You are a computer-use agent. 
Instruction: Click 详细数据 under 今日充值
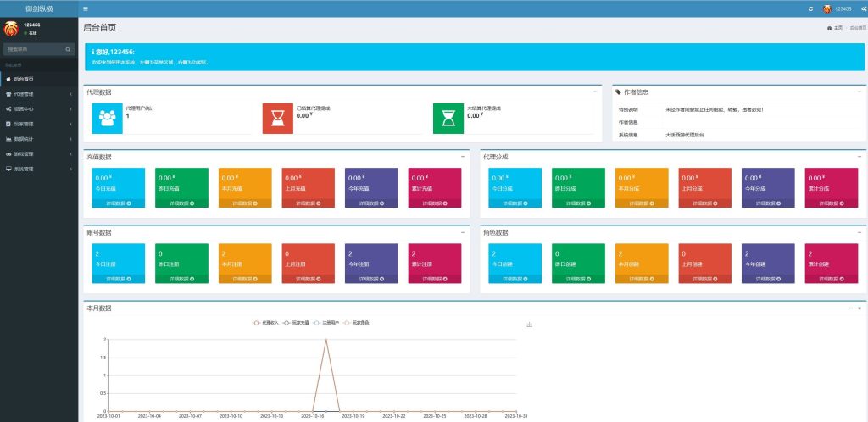pos(118,203)
